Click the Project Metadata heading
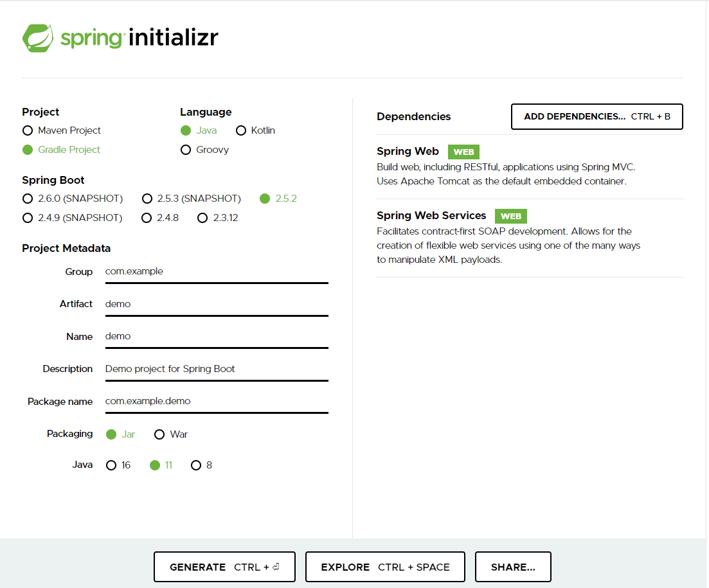 (x=66, y=248)
